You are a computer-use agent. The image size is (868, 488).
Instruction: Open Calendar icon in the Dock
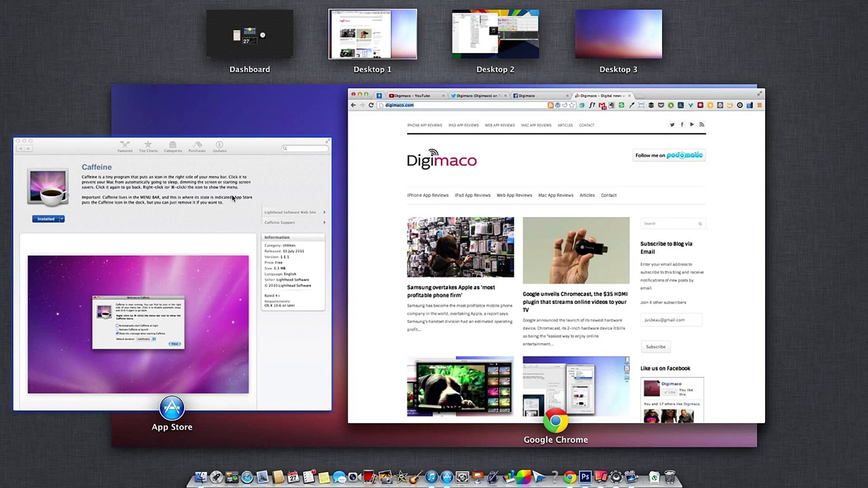pyautogui.click(x=293, y=477)
